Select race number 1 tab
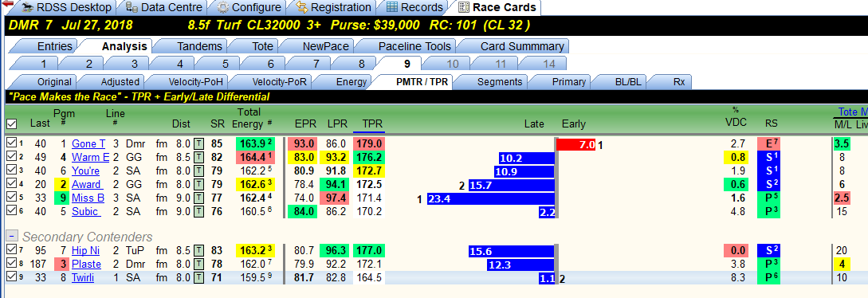868x298 pixels. [43, 64]
